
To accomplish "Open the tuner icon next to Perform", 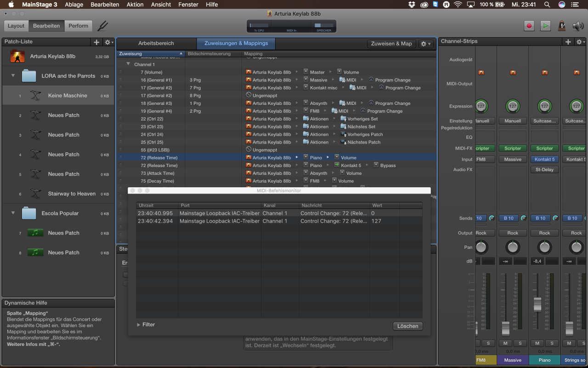I will [x=103, y=26].
